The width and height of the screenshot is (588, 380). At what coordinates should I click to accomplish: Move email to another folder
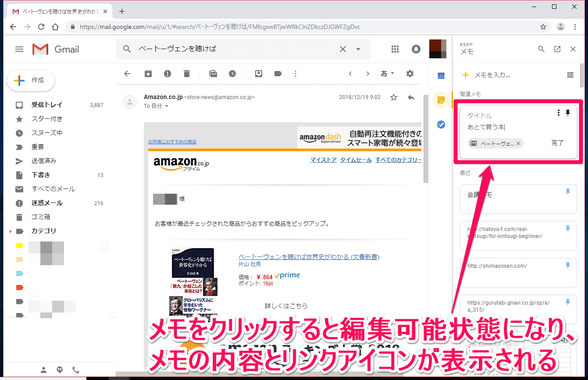259,74
